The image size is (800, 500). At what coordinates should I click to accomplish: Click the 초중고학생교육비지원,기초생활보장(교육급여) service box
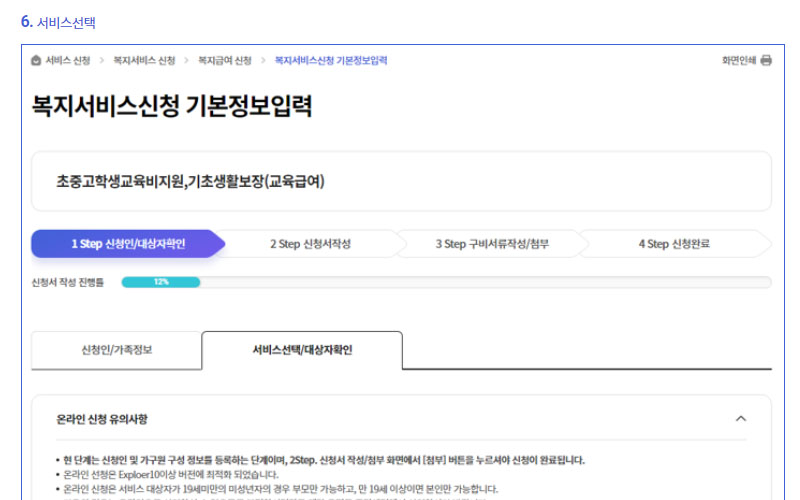(401, 181)
